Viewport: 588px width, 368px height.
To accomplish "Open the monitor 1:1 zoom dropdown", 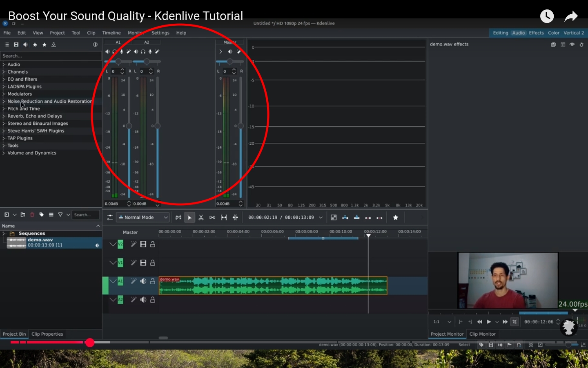I will [x=443, y=322].
